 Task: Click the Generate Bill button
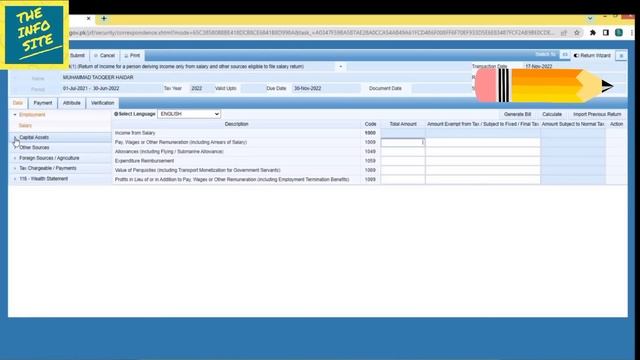[x=517, y=114]
